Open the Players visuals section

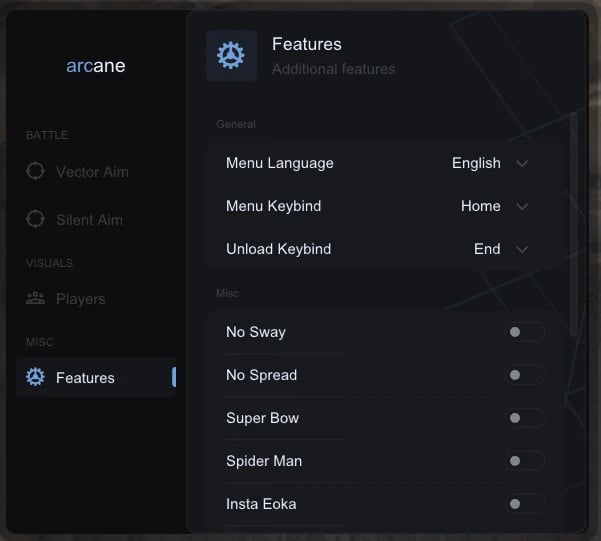(80, 298)
